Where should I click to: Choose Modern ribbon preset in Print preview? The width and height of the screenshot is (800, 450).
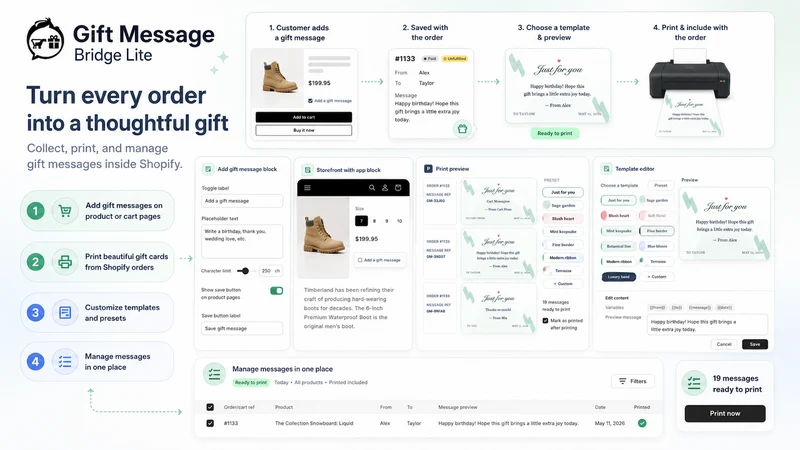pos(562,258)
